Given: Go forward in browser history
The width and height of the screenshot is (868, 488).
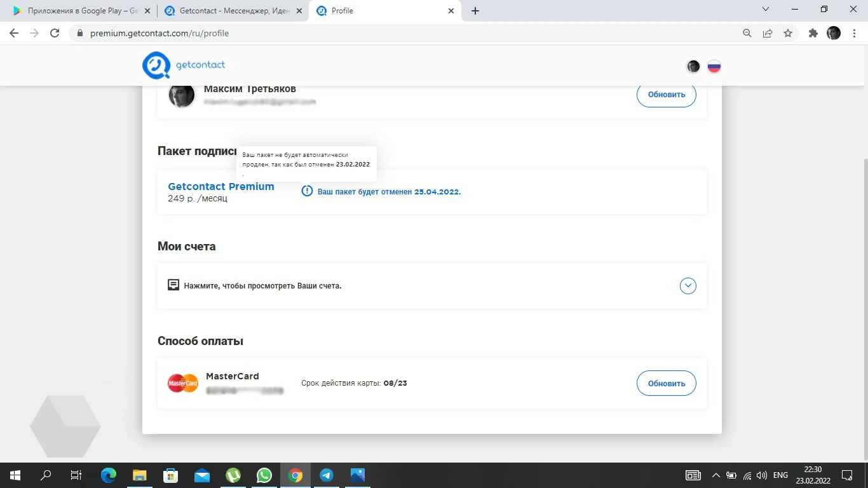Looking at the screenshot, I should (34, 33).
